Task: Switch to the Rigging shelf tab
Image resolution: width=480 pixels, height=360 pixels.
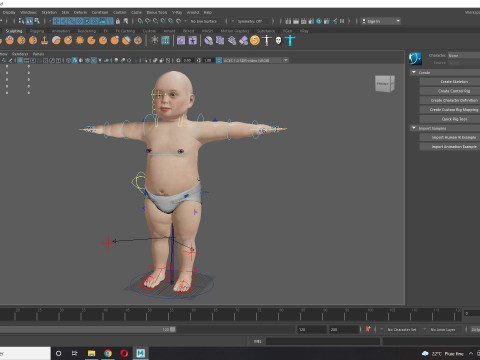Action: click(37, 31)
